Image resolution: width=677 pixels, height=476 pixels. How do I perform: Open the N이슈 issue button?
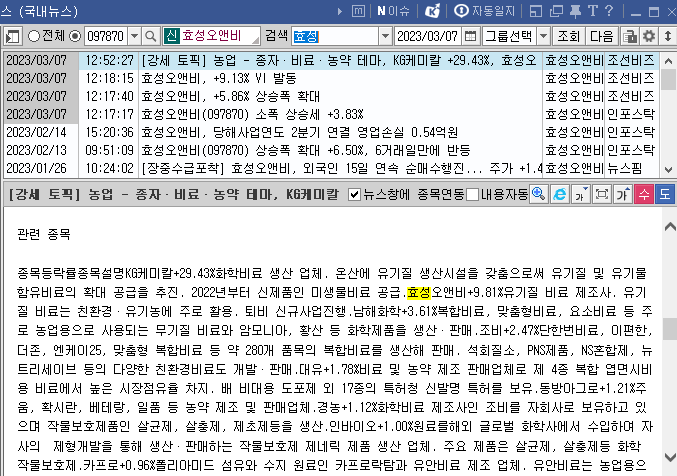pyautogui.click(x=393, y=11)
